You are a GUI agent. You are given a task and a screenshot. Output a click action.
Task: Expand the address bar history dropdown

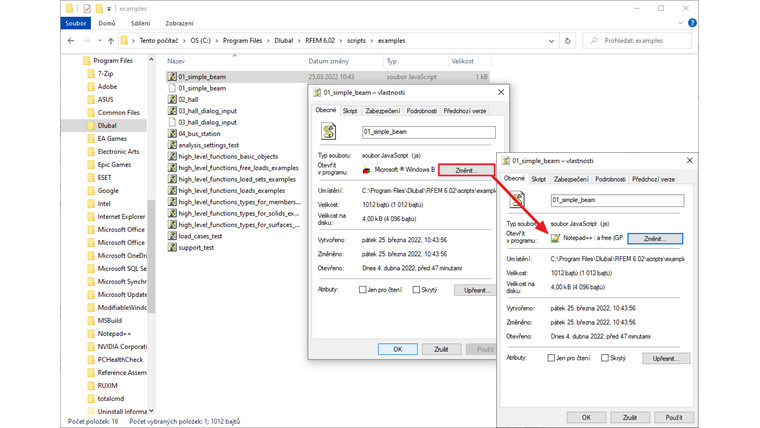click(x=552, y=41)
